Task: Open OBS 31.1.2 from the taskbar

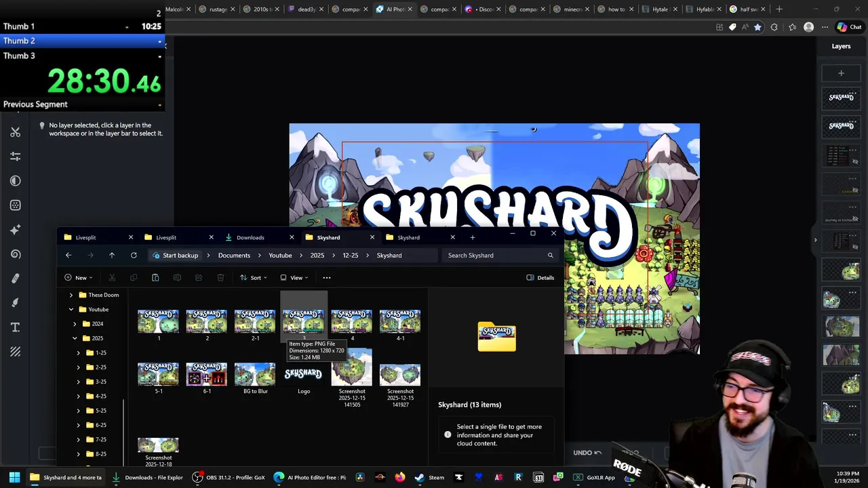Action: [229, 477]
